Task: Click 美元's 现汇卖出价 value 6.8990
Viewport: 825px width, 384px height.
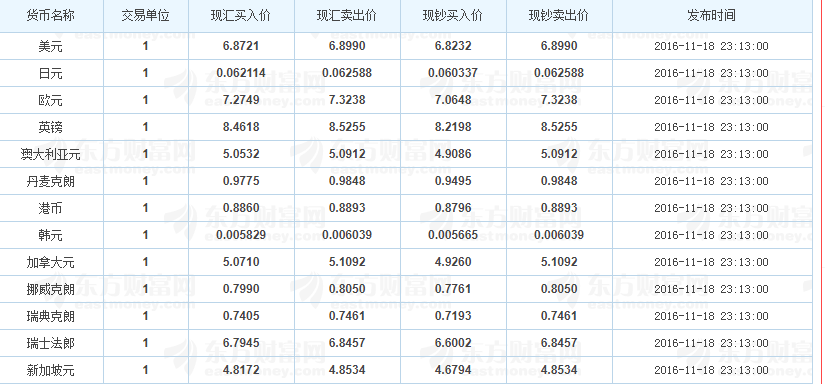Action: pyautogui.click(x=347, y=46)
